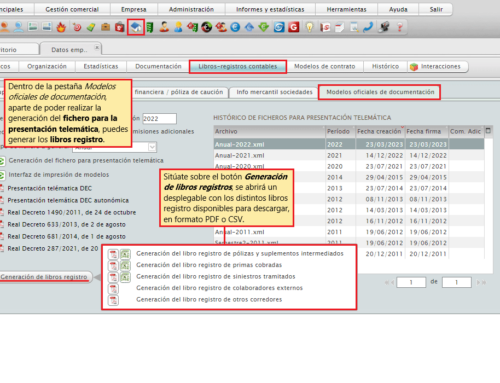The image size is (500, 383).
Task: Click the blue telephone toolbar icon
Action: coord(368,27)
